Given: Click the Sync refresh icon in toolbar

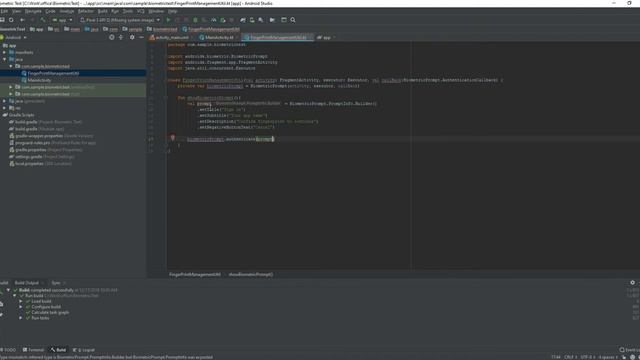Looking at the screenshot, I should tap(11, 20).
